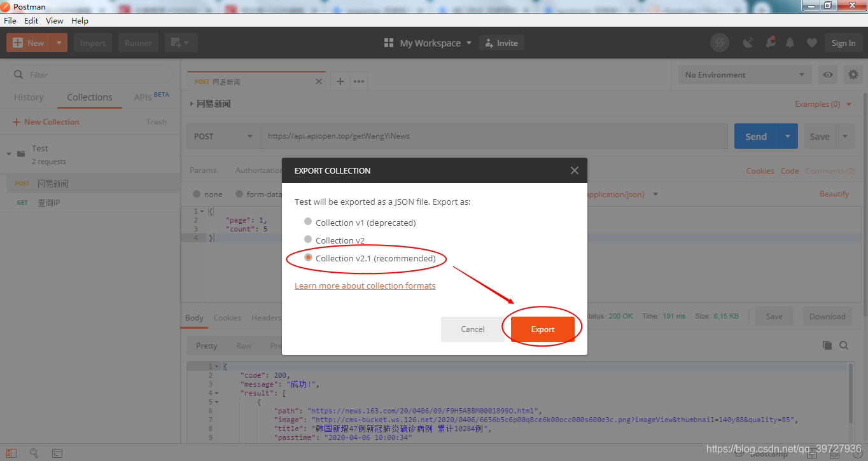This screenshot has height=461, width=868.
Task: Click the new window icon button
Action: click(x=181, y=43)
